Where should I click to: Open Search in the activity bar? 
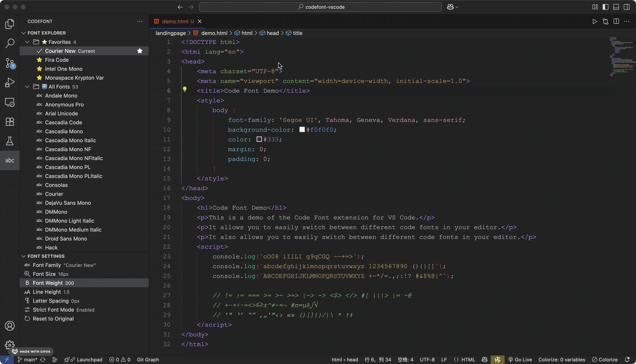coord(10,43)
